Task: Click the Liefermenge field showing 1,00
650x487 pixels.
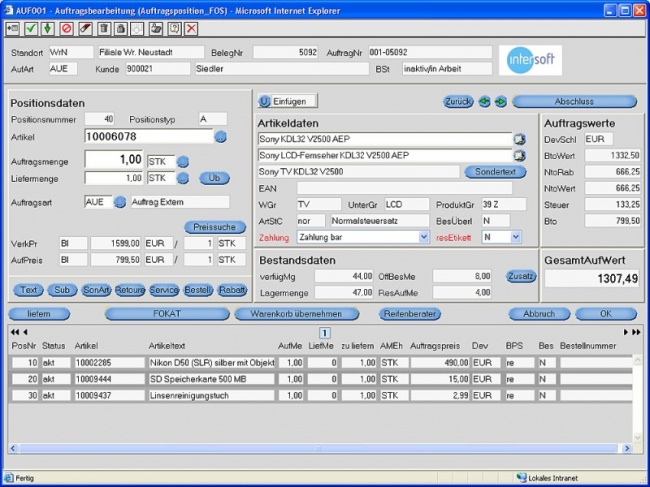Action: click(x=114, y=178)
